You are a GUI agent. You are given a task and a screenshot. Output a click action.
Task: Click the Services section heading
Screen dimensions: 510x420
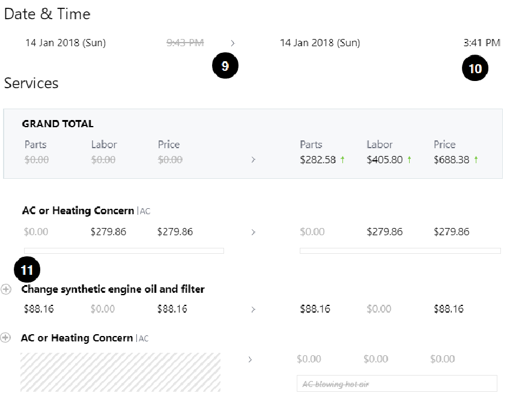(x=31, y=83)
